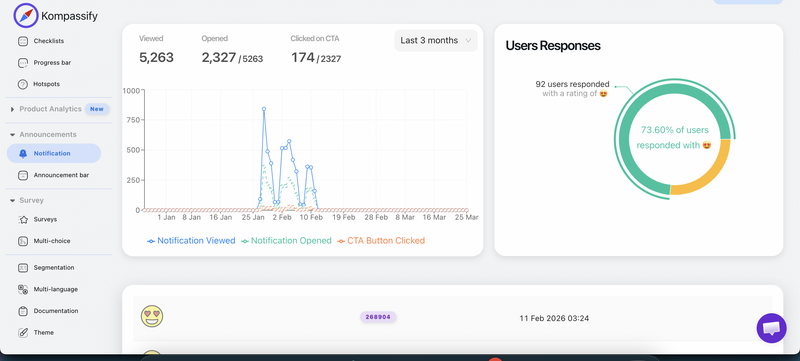Open the Segmentation icon

coord(23,268)
